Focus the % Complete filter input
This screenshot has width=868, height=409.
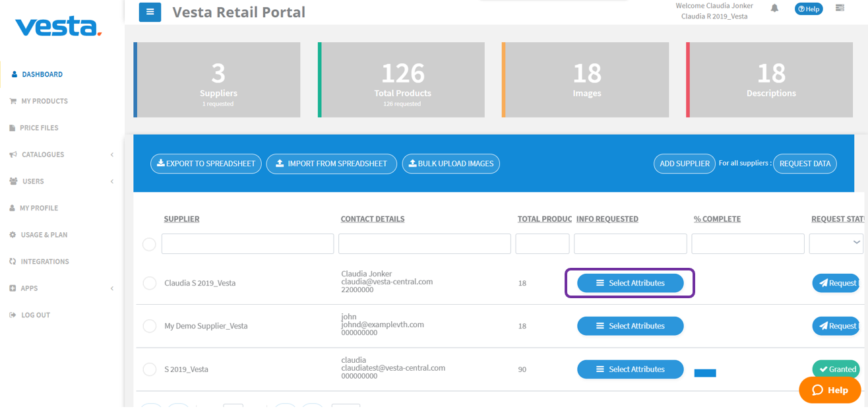click(748, 243)
